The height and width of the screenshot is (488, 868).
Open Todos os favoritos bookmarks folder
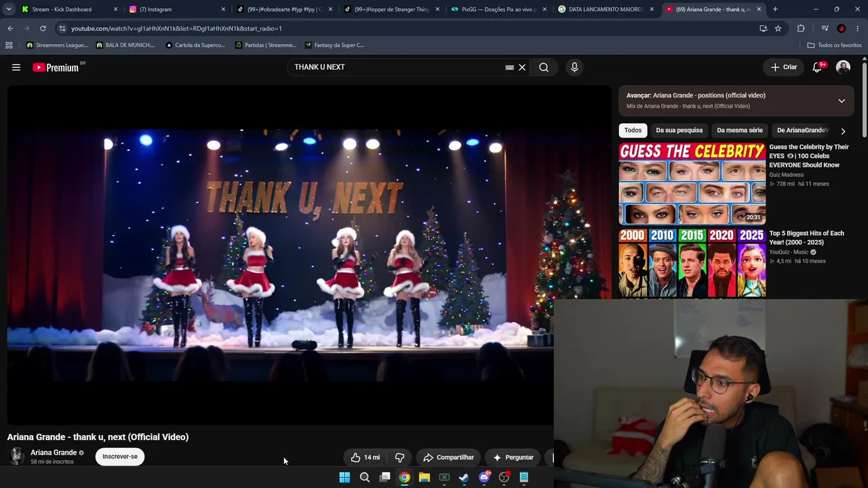point(834,45)
